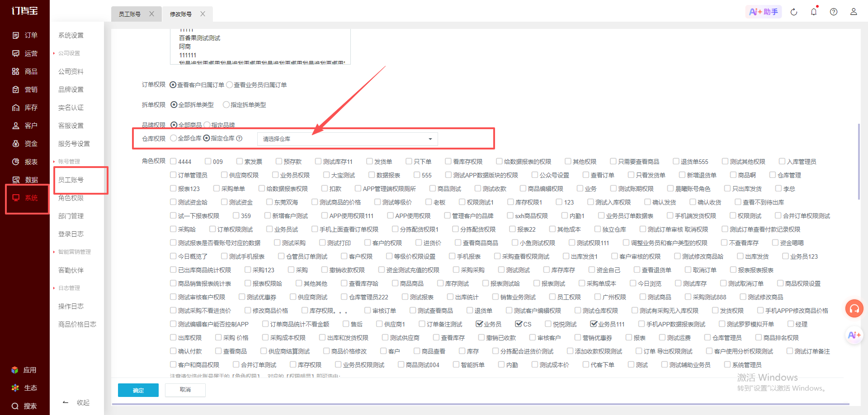Check the 订单管理员 role checkbox
The image size is (868, 415).
[173, 175]
